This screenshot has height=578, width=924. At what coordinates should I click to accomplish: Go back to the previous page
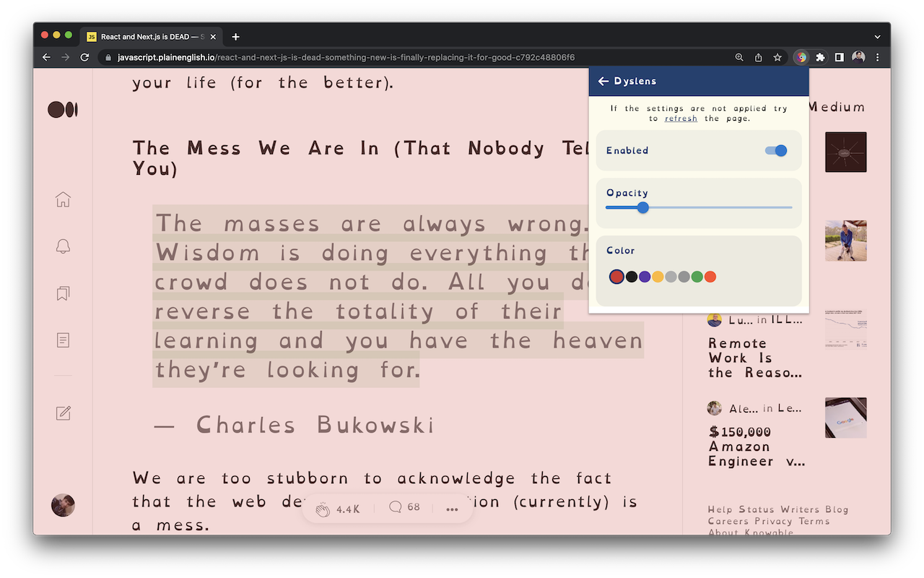point(47,57)
